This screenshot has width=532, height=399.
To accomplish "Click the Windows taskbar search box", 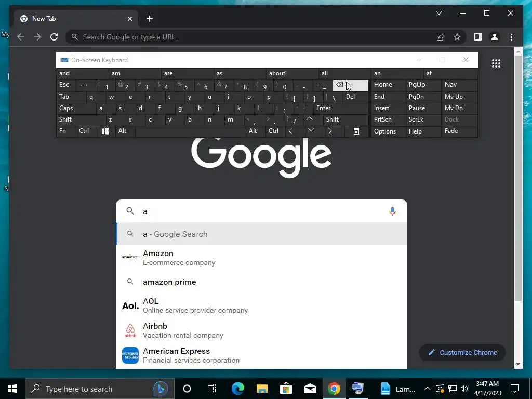I will click(100, 389).
